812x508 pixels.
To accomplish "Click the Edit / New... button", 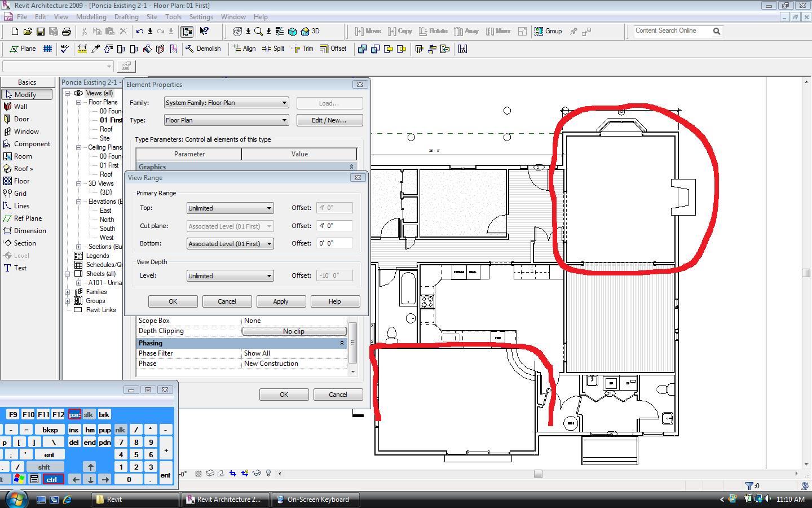I will [329, 120].
